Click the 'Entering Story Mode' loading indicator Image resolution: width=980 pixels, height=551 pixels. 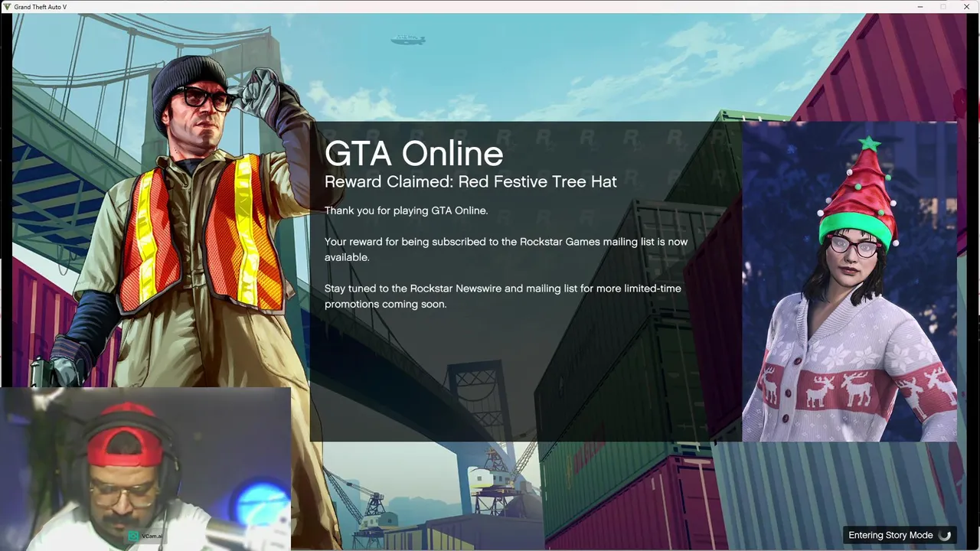(900, 536)
